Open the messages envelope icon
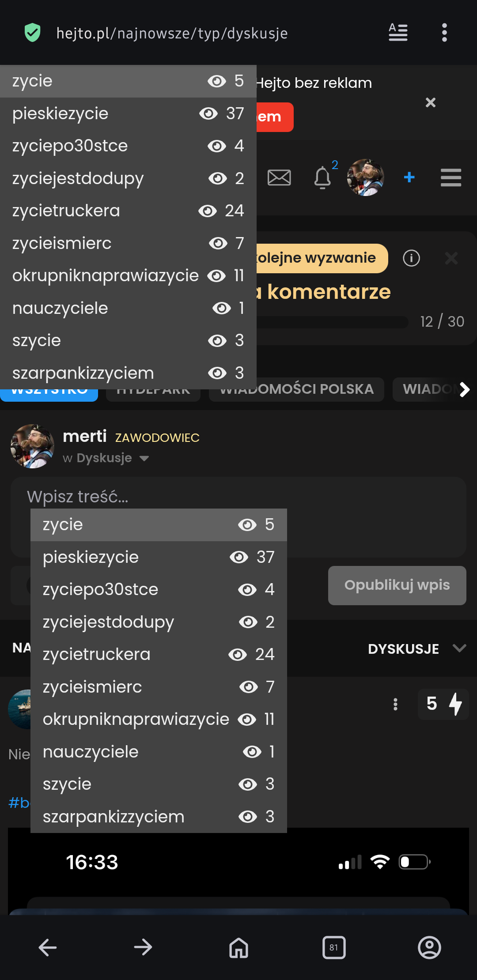Viewport: 477px width, 980px height. [x=279, y=177]
